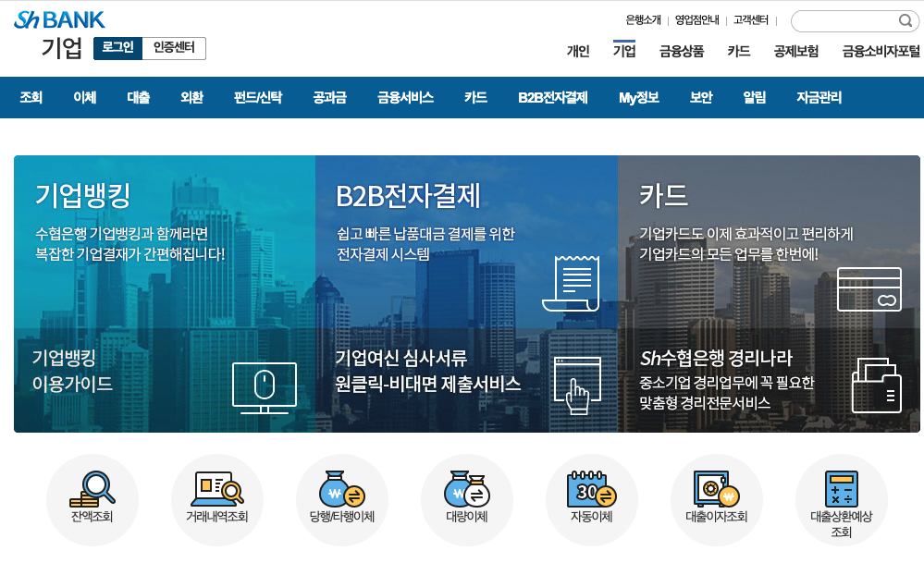Click the 인증센터 button
924x563 pixels.
tap(174, 48)
